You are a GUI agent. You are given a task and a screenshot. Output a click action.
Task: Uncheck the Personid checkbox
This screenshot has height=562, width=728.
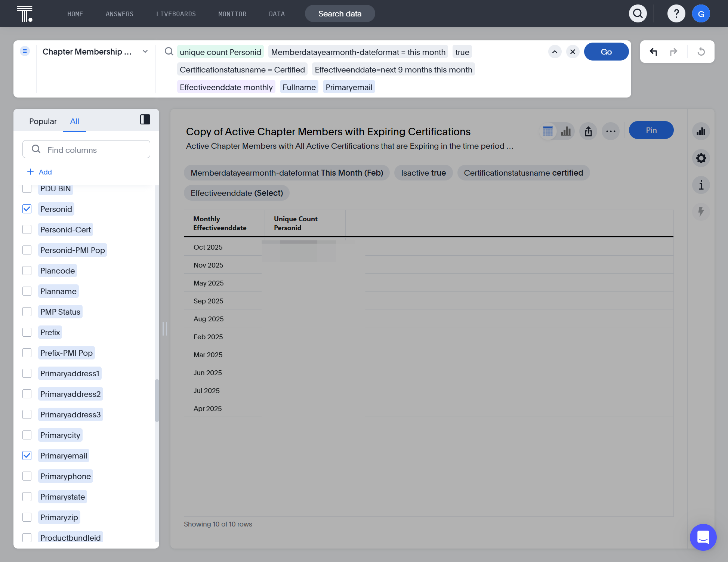click(x=27, y=209)
